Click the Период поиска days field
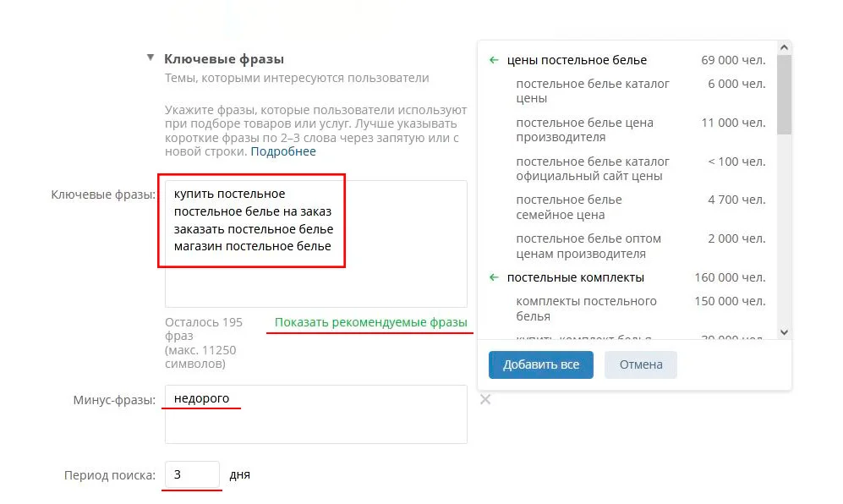The height and width of the screenshot is (504, 843). click(x=192, y=474)
